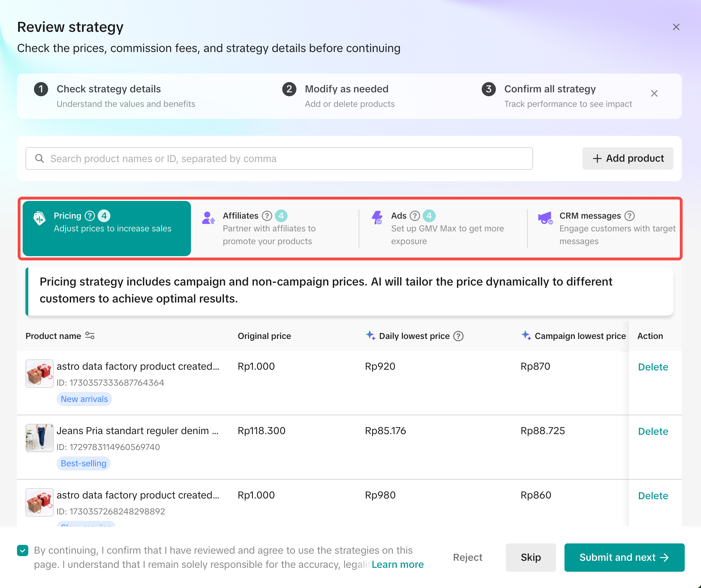Open the Learn more link
This screenshot has width=701, height=588.
(398, 565)
